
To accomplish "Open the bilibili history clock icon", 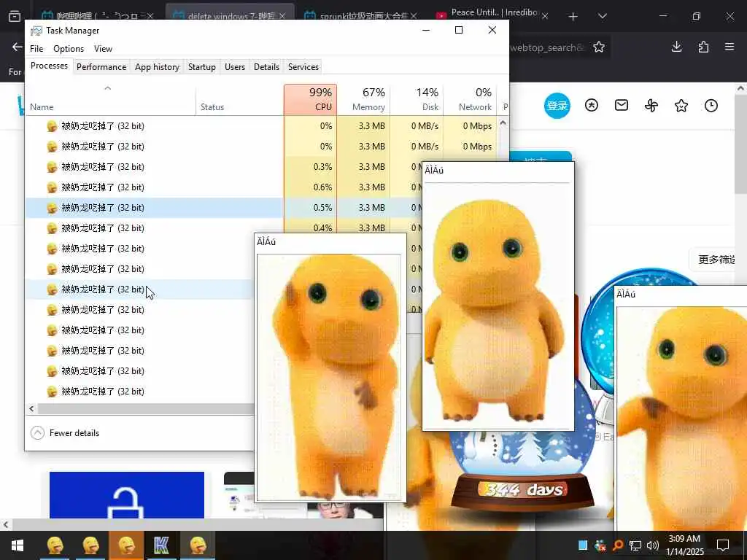I will (x=711, y=105).
